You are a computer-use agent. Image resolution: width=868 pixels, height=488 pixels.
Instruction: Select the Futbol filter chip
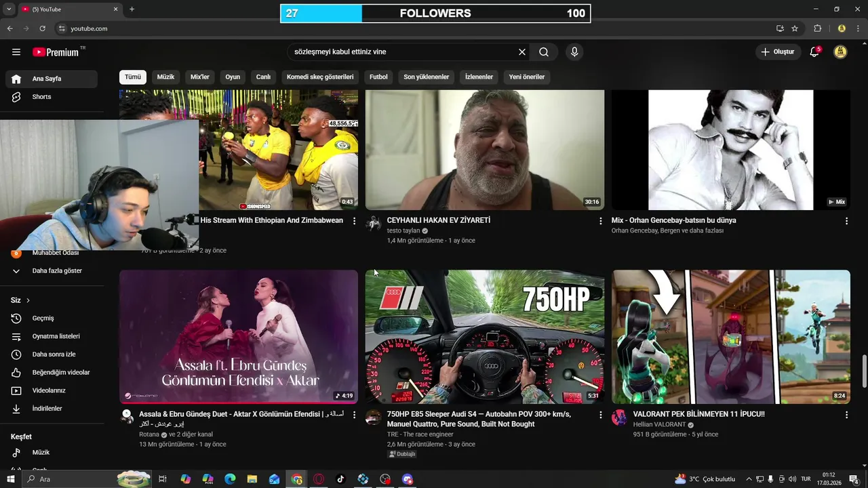pyautogui.click(x=378, y=77)
